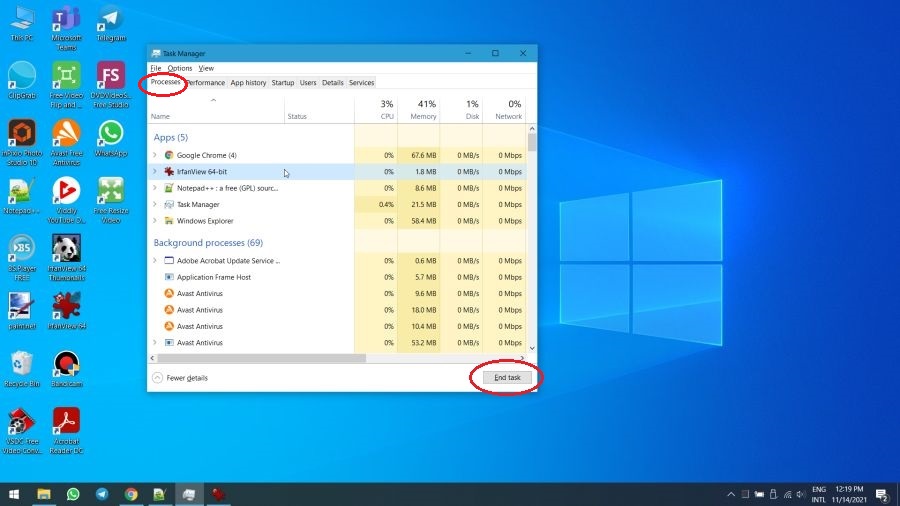The height and width of the screenshot is (506, 900).
Task: Click the Google Chrome taskbar icon
Action: pos(131,494)
